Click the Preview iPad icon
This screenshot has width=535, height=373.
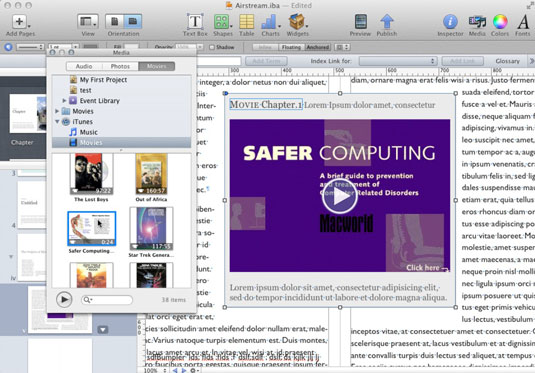pos(360,22)
